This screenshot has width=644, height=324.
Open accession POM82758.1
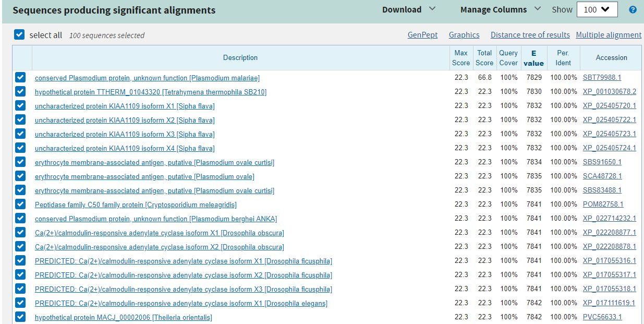tap(603, 204)
